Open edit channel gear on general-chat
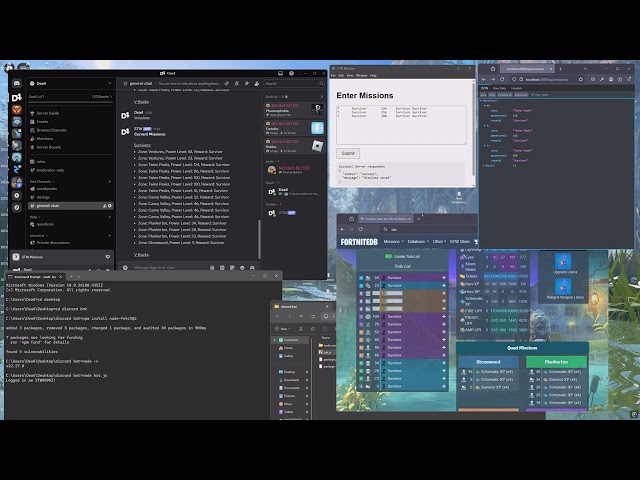 (x=109, y=206)
